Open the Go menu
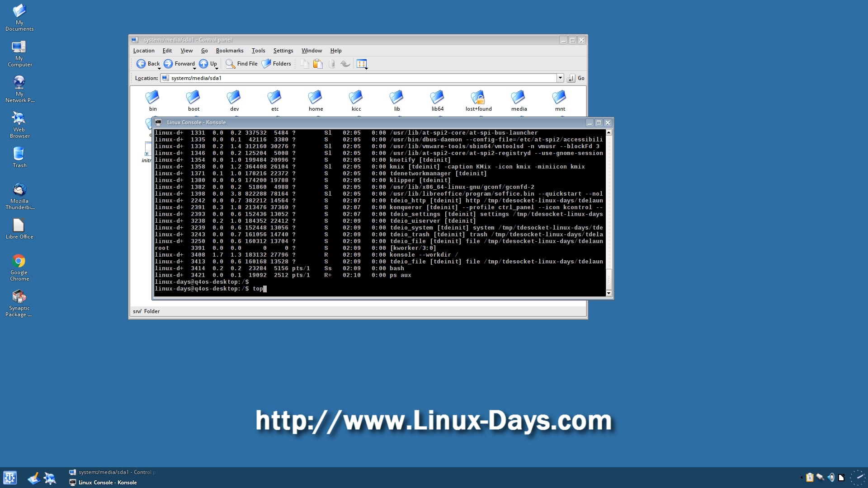The image size is (868, 488). 204,51
